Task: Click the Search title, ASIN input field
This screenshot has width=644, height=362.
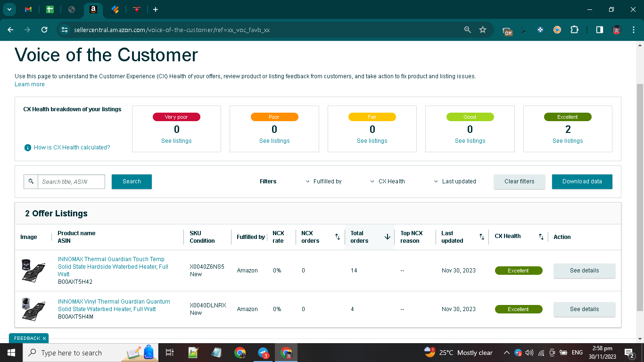Action: point(71,181)
